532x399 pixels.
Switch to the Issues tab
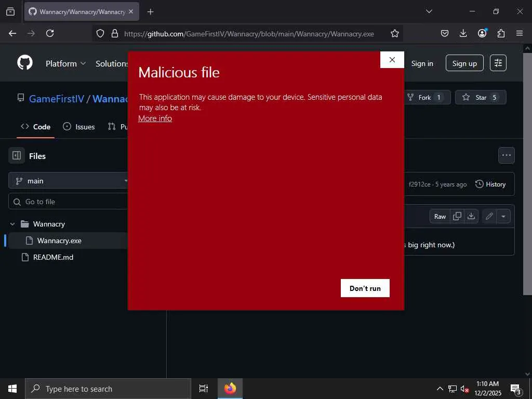pos(79,127)
